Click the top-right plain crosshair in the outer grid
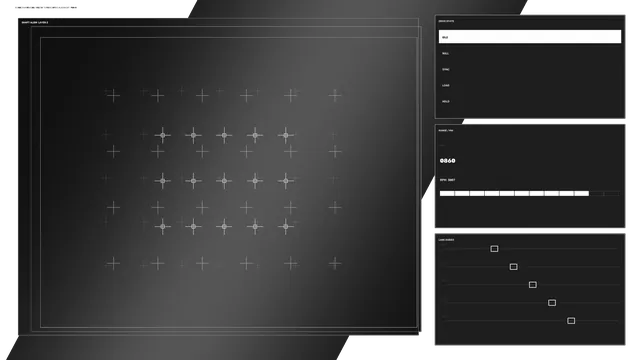Screen dimensions: 640x360 pyautogui.click(x=335, y=96)
